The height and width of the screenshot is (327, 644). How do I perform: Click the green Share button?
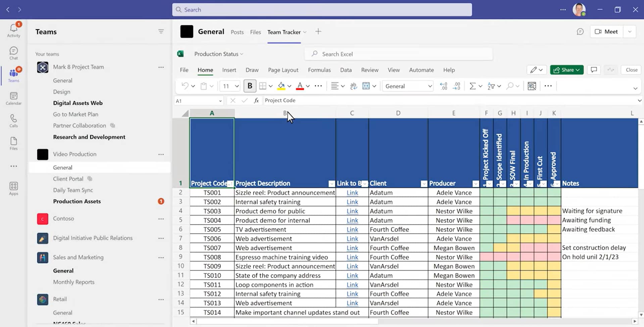coord(566,70)
